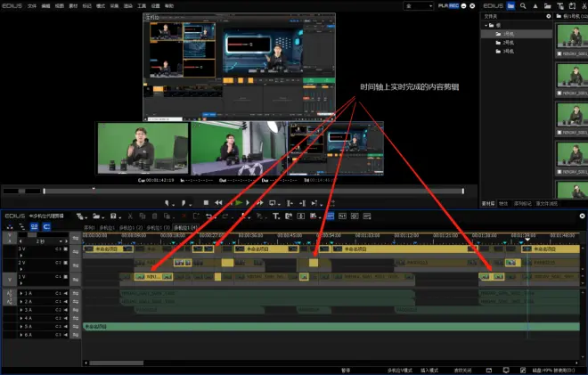Viewport: 588px width, 375px height.
Task: Select the 多机位1 (2) sequence tab
Action: pyautogui.click(x=131, y=228)
